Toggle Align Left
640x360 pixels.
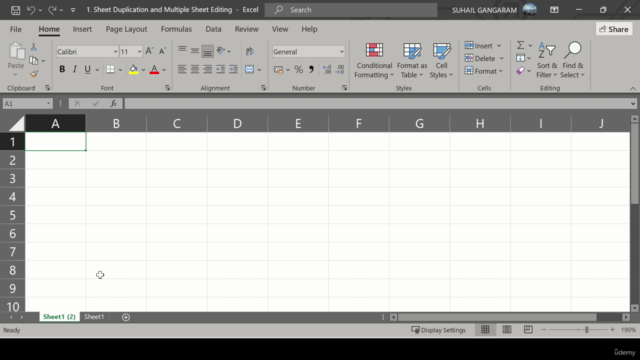182,69
